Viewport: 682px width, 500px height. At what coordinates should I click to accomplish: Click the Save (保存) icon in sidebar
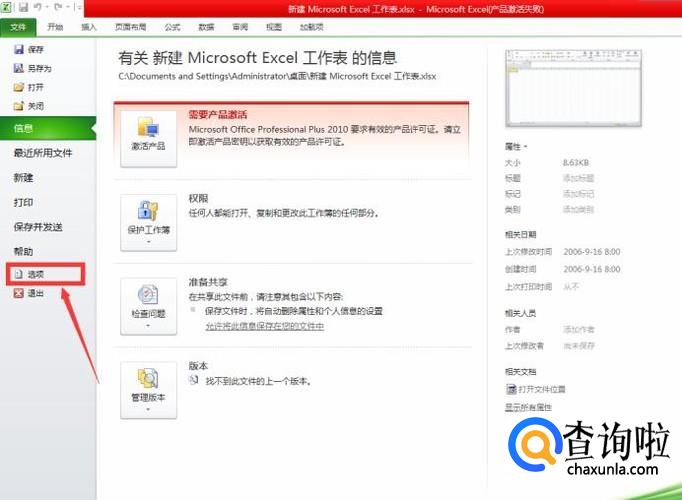click(19, 50)
